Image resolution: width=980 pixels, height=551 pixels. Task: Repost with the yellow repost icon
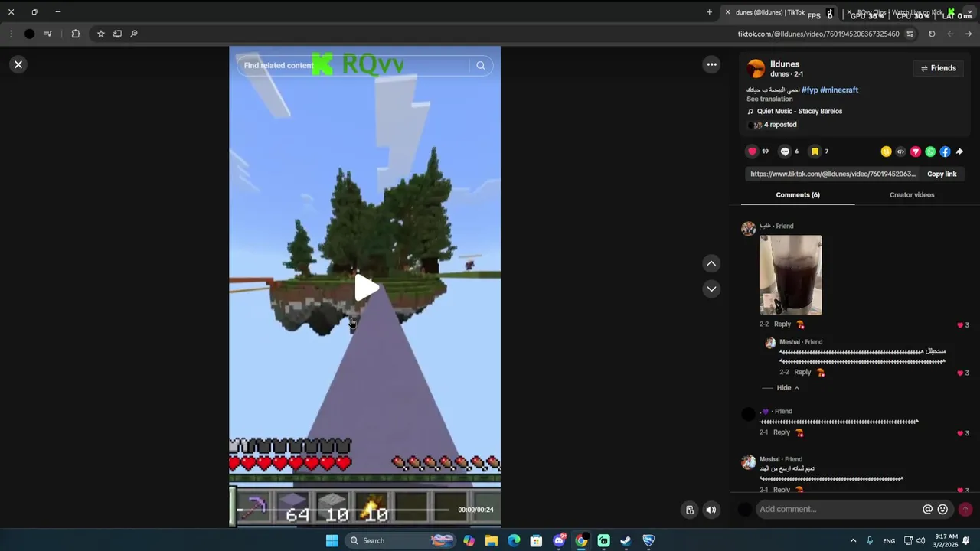coord(886,152)
